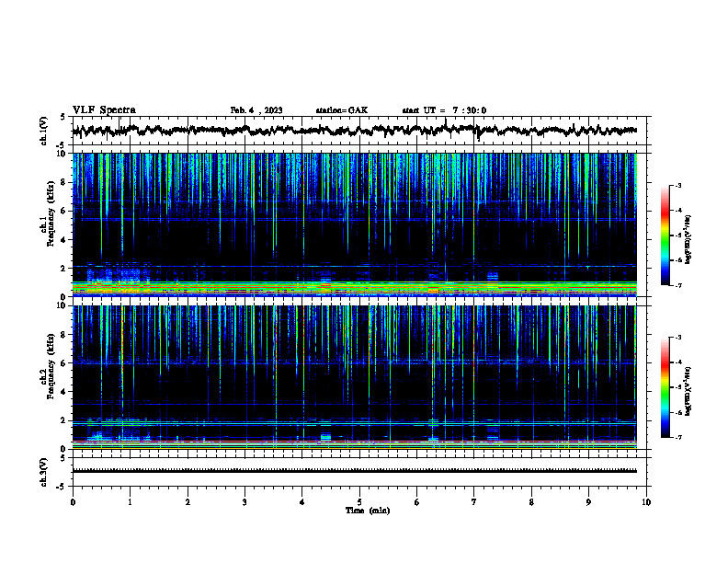Click the VLF Spectra title text
Viewport: 728px width, 563px height.
(104, 110)
